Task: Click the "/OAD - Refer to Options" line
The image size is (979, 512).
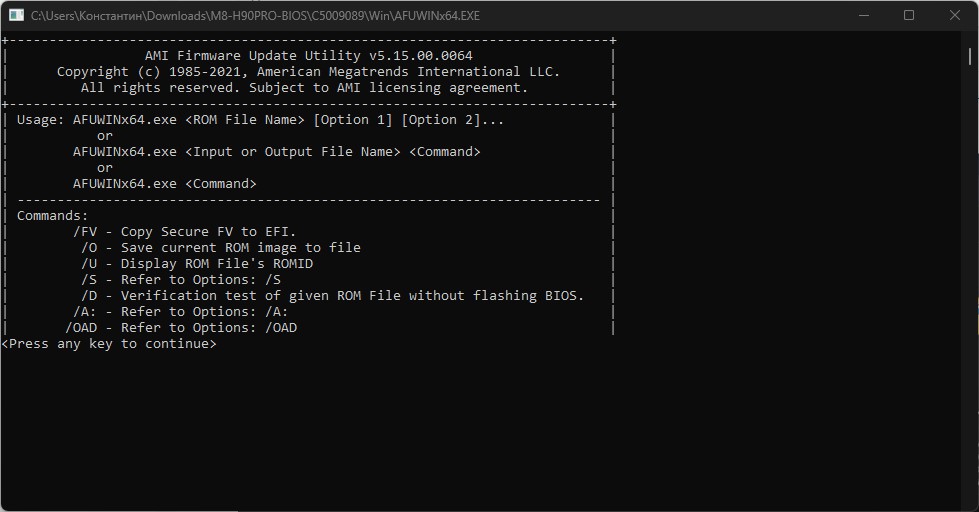Action: pyautogui.click(x=181, y=328)
